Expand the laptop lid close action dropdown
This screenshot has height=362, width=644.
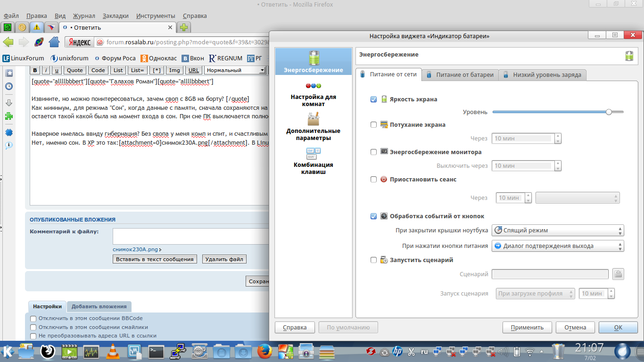pos(558,230)
